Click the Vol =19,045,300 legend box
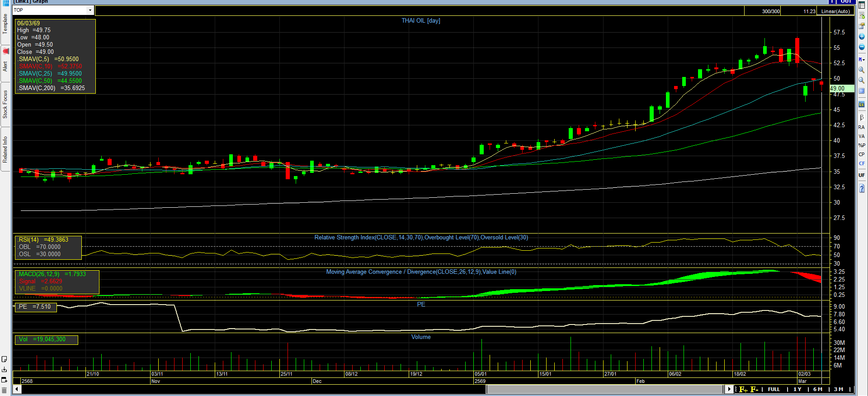Image resolution: width=868 pixels, height=396 pixels. (x=46, y=339)
